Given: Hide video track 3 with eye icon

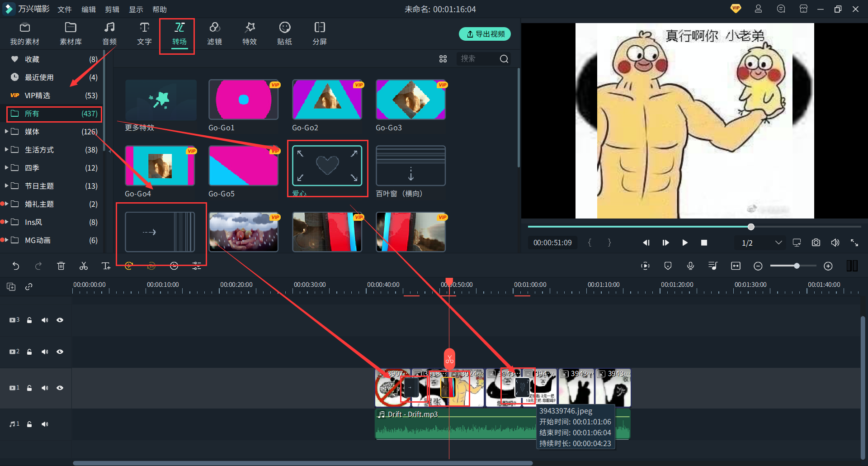Looking at the screenshot, I should click(60, 320).
